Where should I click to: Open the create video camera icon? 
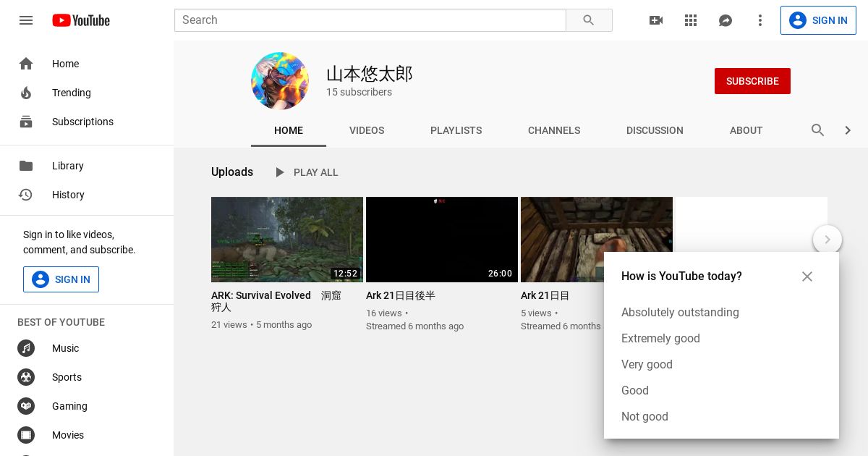click(656, 20)
